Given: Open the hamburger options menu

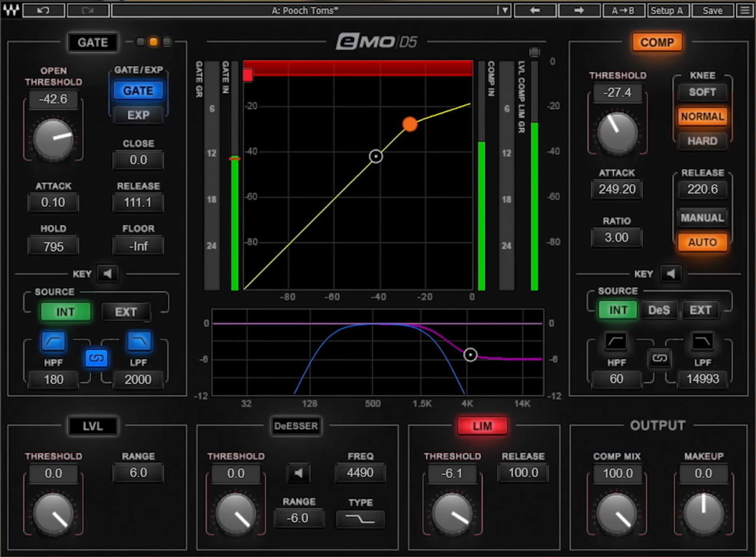Looking at the screenshot, I should (744, 10).
